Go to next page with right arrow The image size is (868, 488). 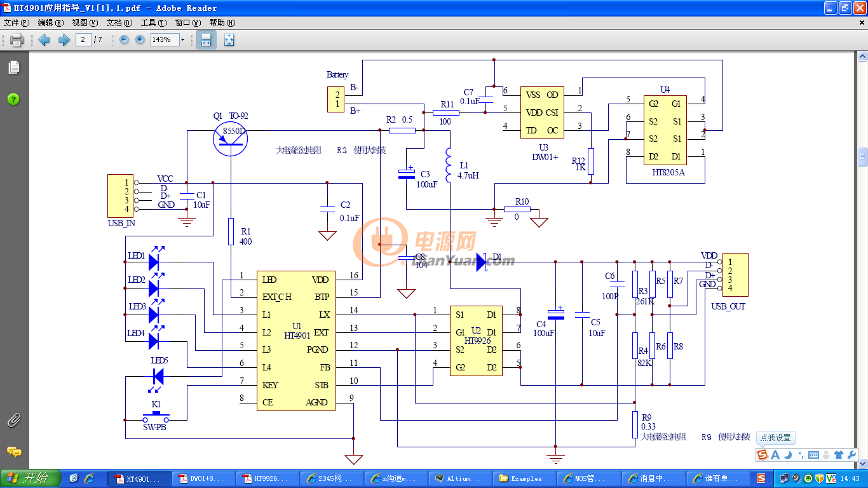coord(64,40)
